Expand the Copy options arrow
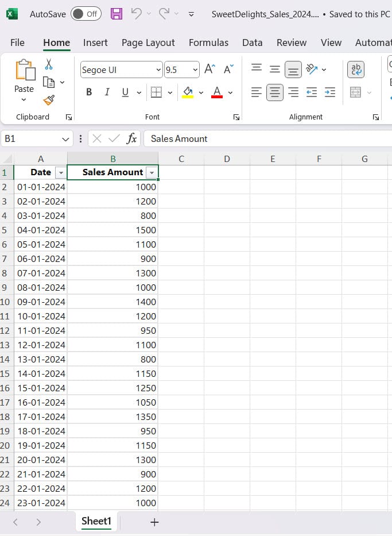Screen dimensions: 392x536 pyautogui.click(x=62, y=82)
